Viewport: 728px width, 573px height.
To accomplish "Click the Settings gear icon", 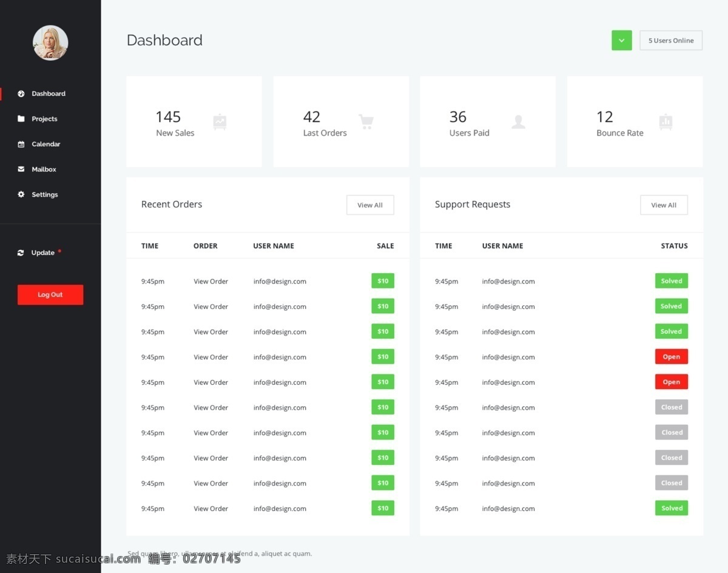I will click(x=21, y=195).
